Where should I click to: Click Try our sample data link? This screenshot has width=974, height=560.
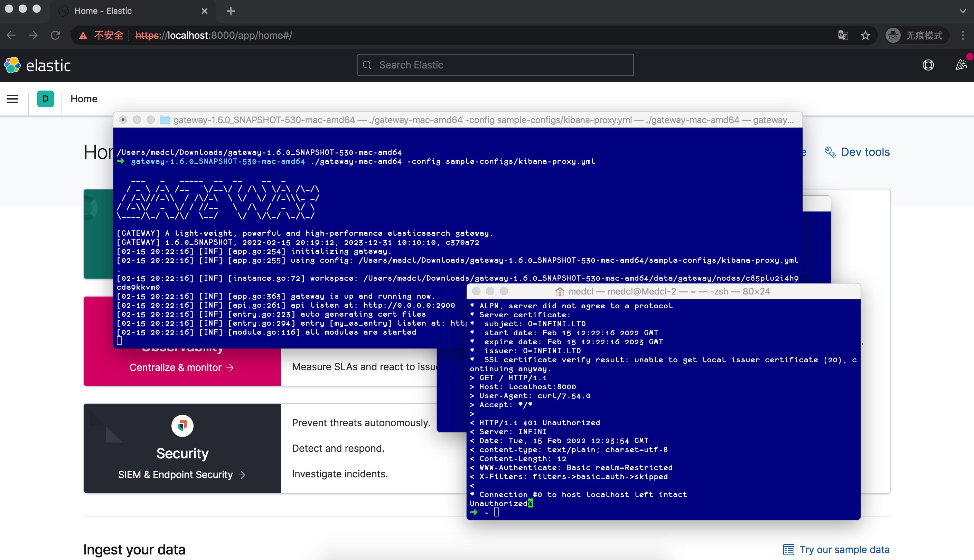[x=844, y=550]
